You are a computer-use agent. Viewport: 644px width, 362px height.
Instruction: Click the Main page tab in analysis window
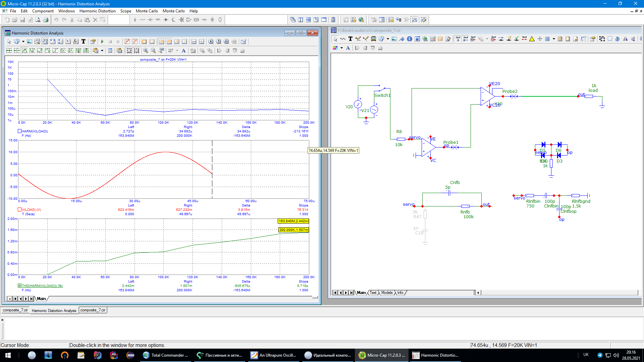point(41,299)
